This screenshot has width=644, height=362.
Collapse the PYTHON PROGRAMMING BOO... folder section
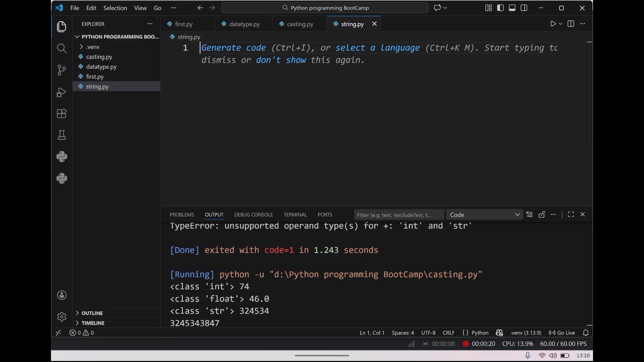[x=116, y=37]
